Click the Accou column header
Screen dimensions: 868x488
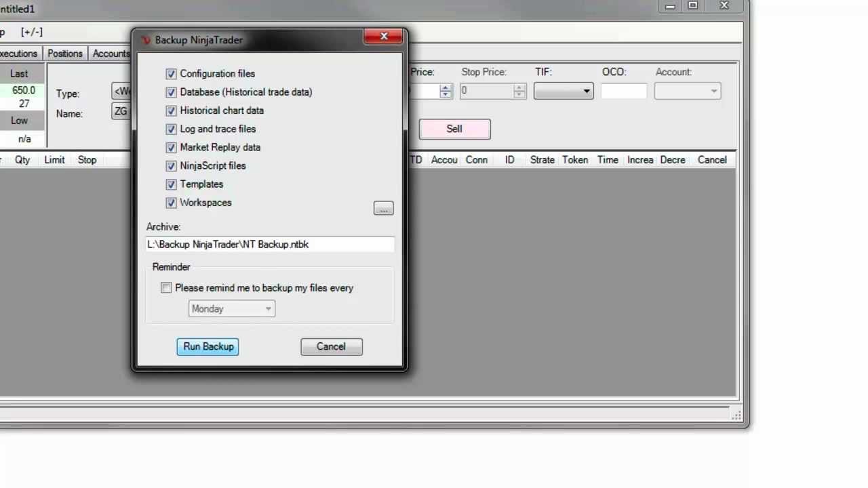(x=444, y=160)
